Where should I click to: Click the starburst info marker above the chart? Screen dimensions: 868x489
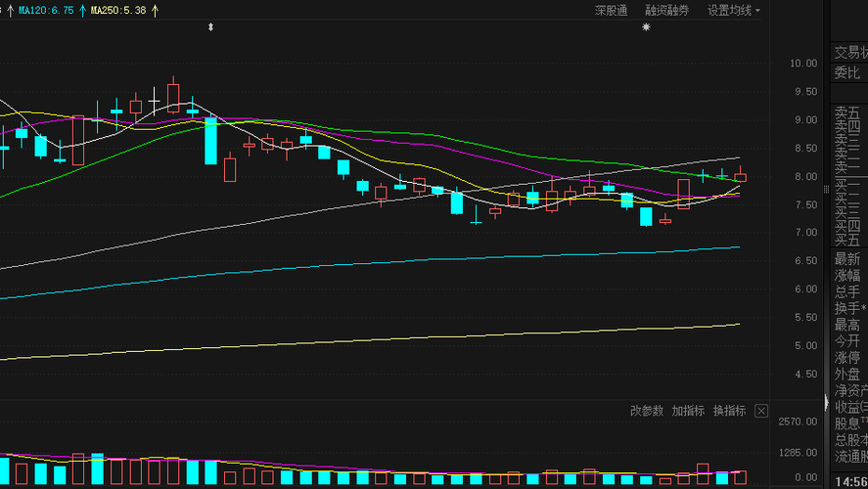pyautogui.click(x=646, y=27)
